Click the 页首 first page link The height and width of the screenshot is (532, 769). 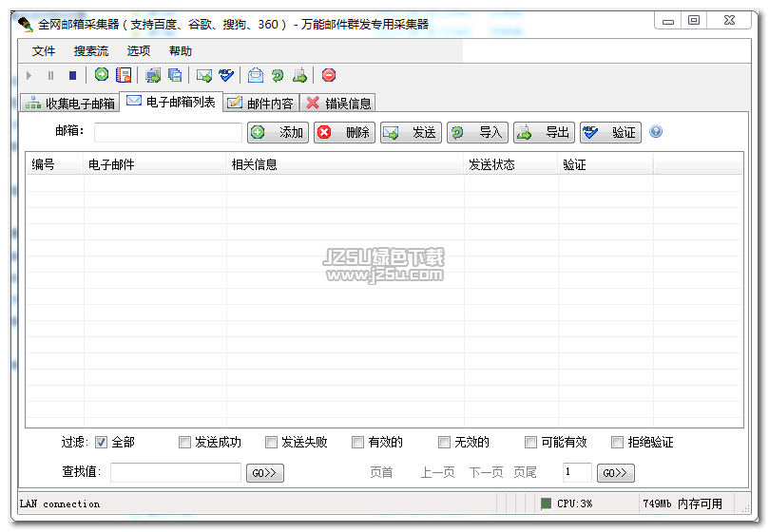coord(381,472)
